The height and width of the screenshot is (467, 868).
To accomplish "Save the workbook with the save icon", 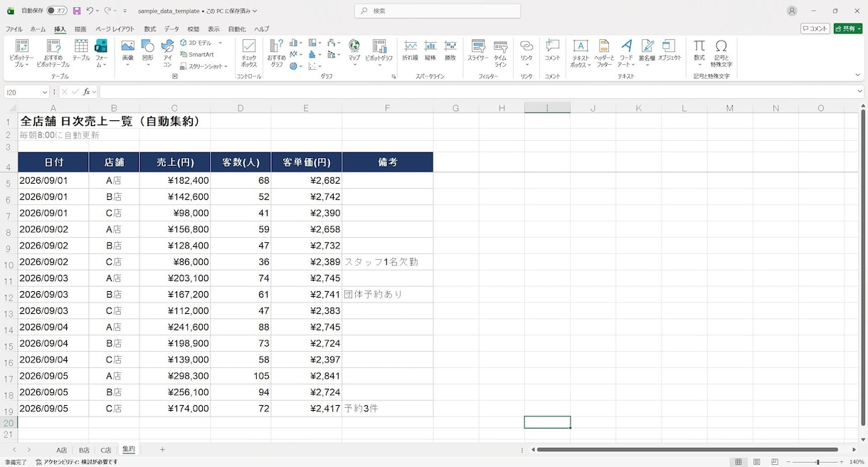I will pos(76,11).
